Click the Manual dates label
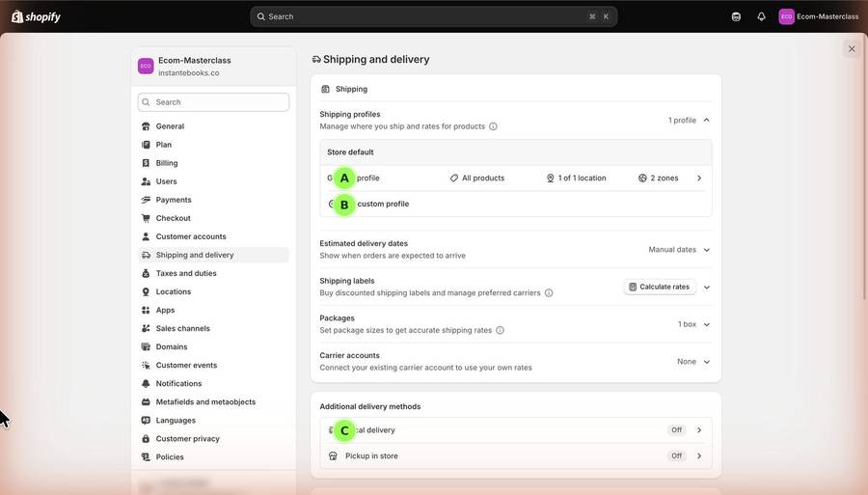 point(672,250)
